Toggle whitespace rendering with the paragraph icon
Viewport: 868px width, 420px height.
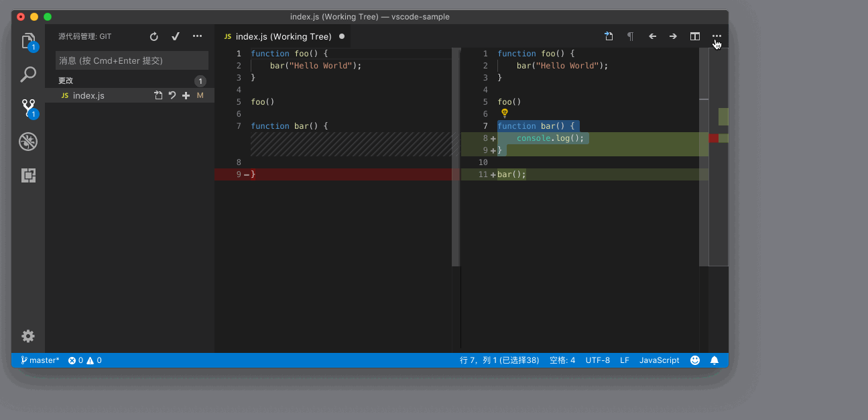[630, 37]
